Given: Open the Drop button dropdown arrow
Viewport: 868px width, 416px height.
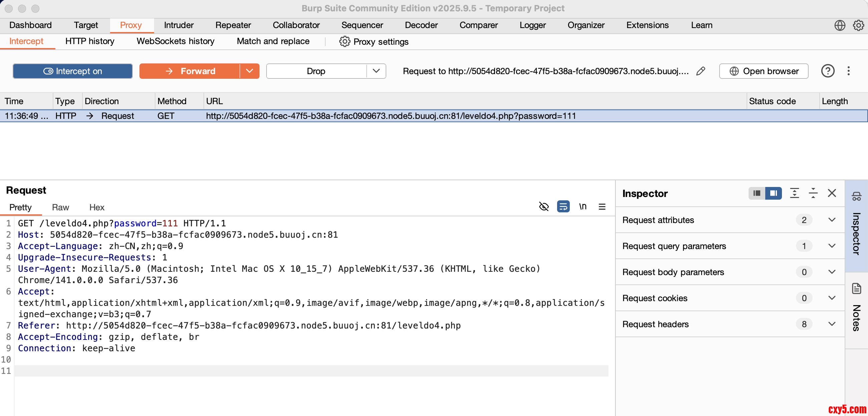Looking at the screenshot, I should tap(376, 71).
